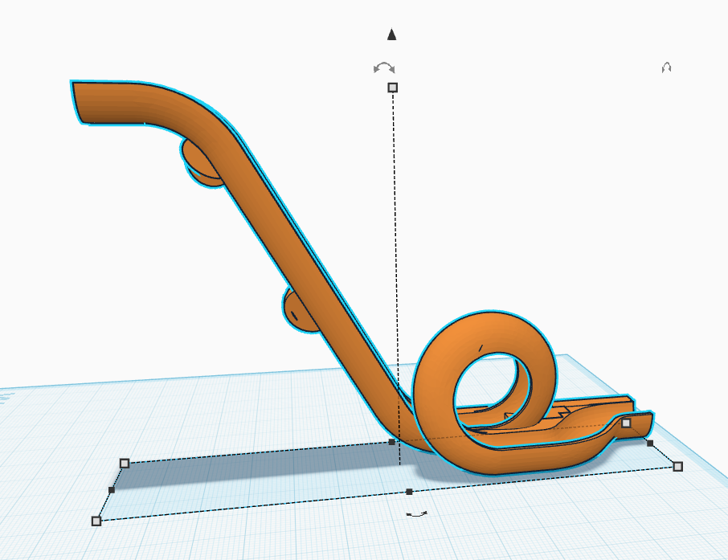The width and height of the screenshot is (728, 560).
Task: Click the black midpoint handle on the left edge
Action: [x=112, y=490]
